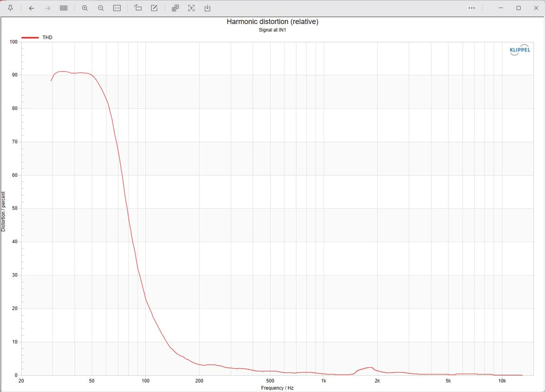Screen dimensions: 545x392
Task: Pin the window with the pin icon
Action: tap(10, 8)
